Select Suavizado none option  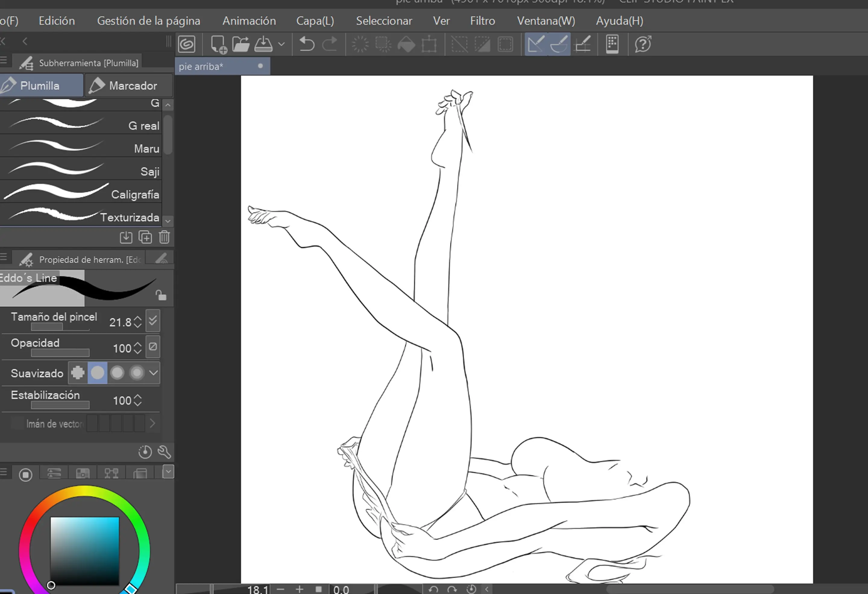click(78, 373)
